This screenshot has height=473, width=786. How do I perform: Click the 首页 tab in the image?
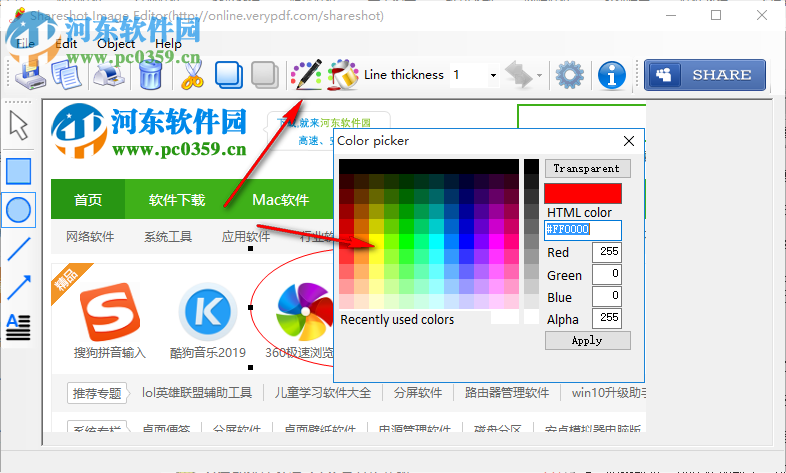tap(88, 199)
